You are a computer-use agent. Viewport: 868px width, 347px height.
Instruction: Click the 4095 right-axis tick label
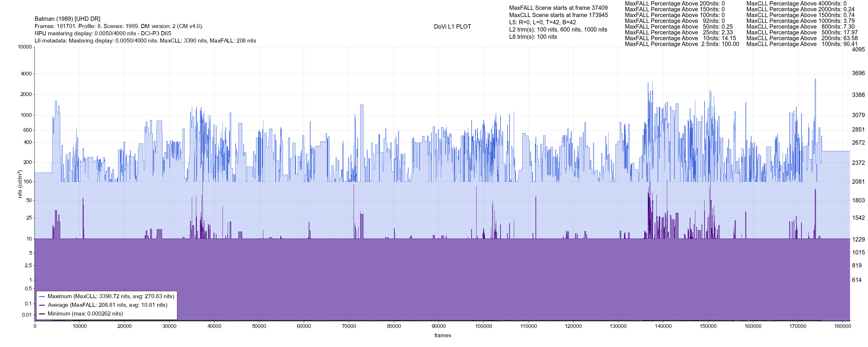858,49
